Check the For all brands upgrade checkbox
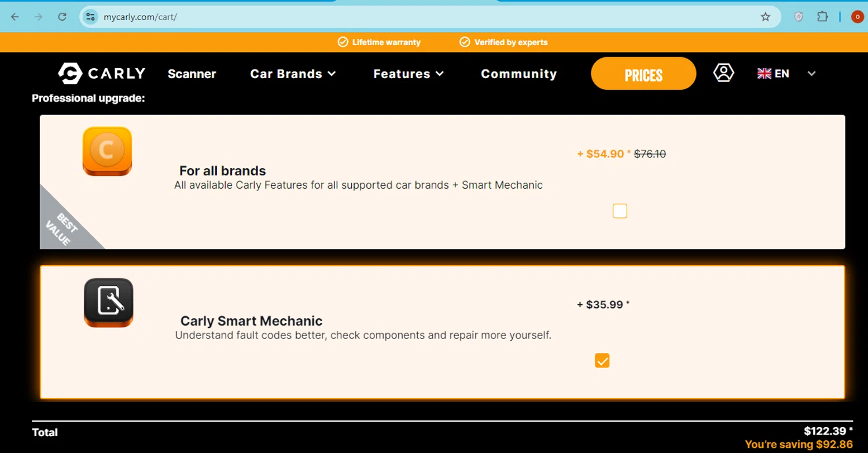Screen dimensions: 868x453 click(x=620, y=211)
